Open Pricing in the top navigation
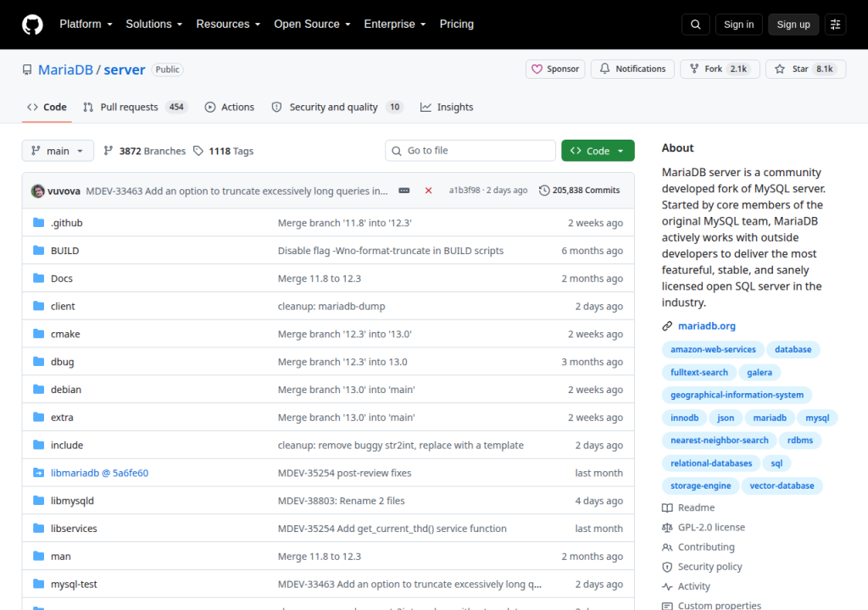This screenshot has width=868, height=610. [457, 25]
